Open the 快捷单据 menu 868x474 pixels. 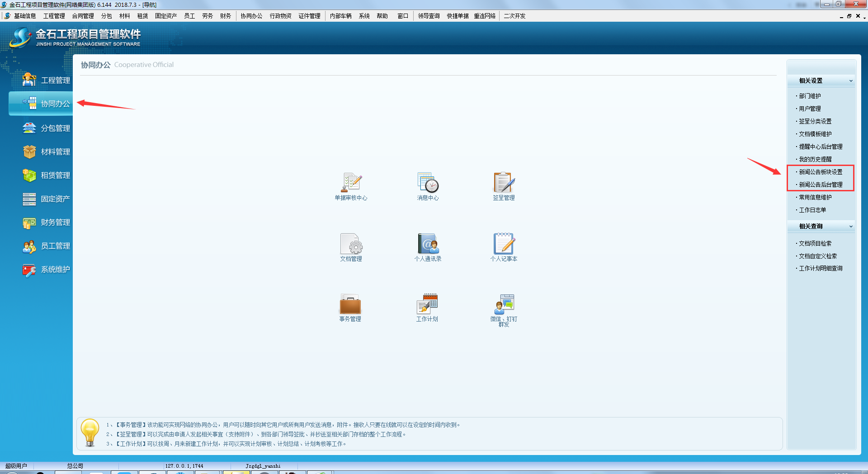point(458,16)
